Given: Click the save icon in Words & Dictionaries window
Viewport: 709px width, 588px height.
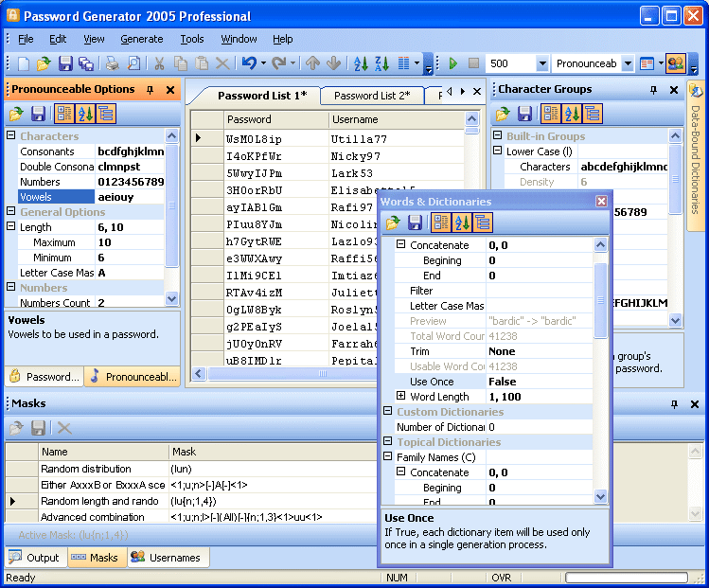Looking at the screenshot, I should (x=415, y=223).
